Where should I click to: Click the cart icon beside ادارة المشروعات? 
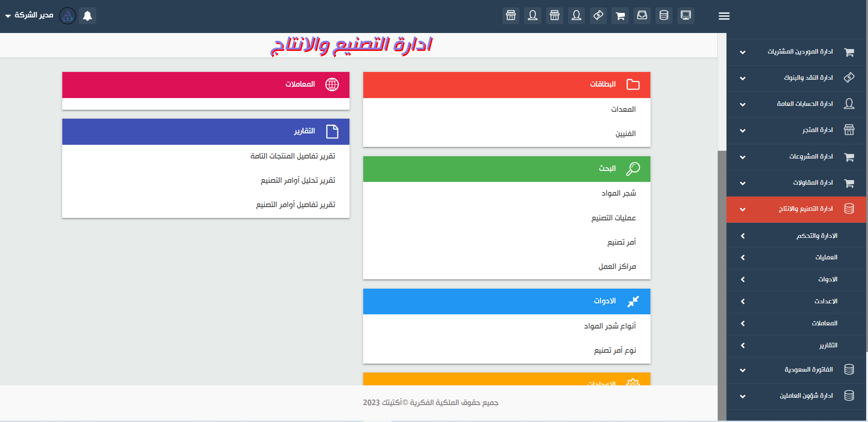pyautogui.click(x=849, y=157)
